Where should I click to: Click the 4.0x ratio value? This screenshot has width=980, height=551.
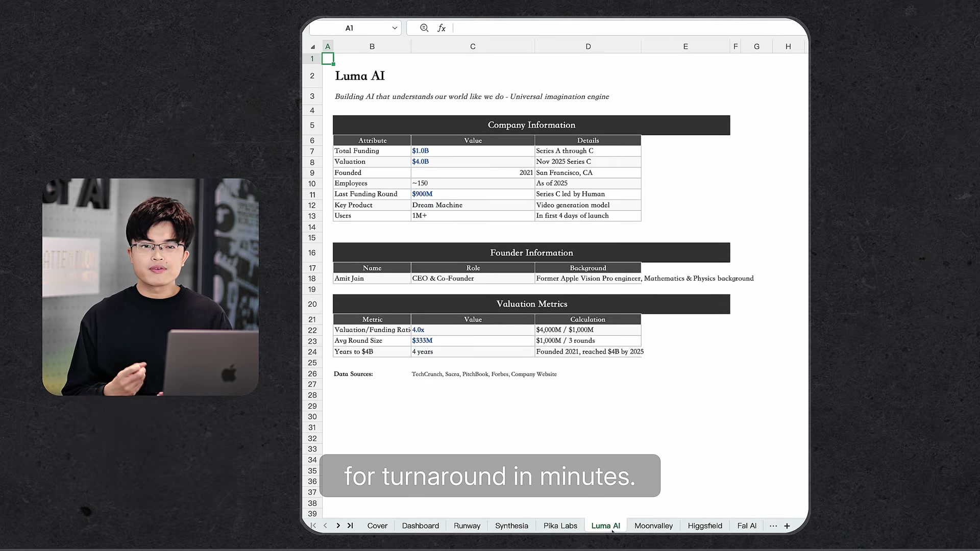click(x=473, y=330)
